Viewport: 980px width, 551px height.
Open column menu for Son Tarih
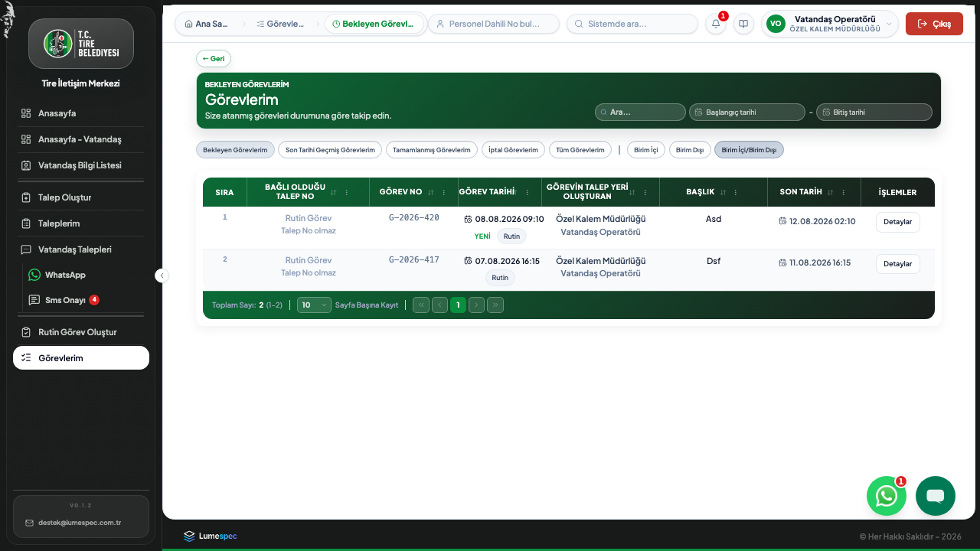coord(844,192)
